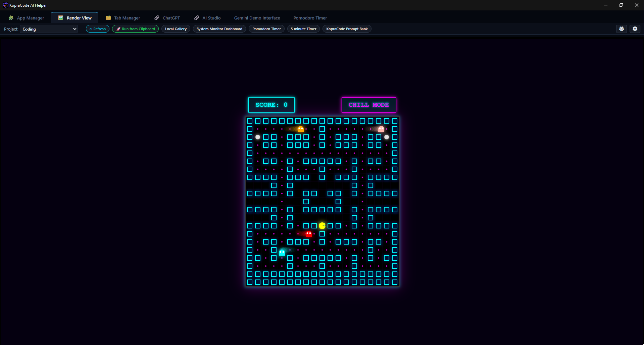The width and height of the screenshot is (644, 345).
Task: Open the Gemini Demo Interface tab
Action: 257,18
